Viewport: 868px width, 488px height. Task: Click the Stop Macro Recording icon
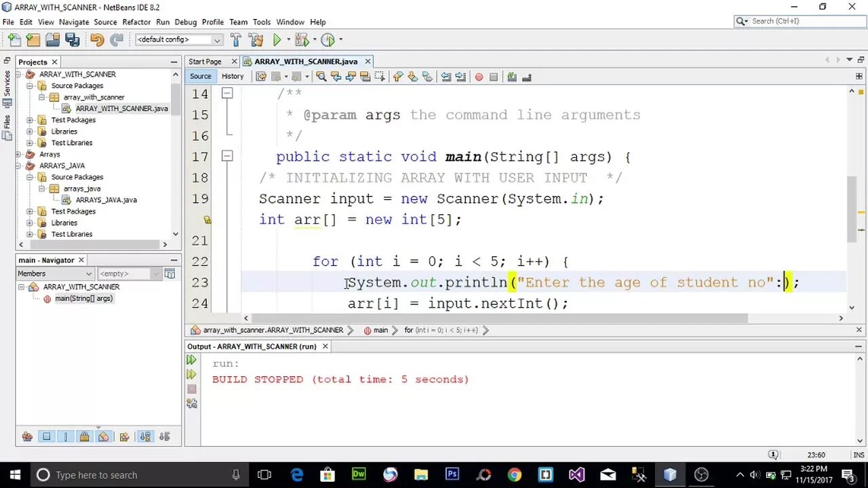point(494,77)
